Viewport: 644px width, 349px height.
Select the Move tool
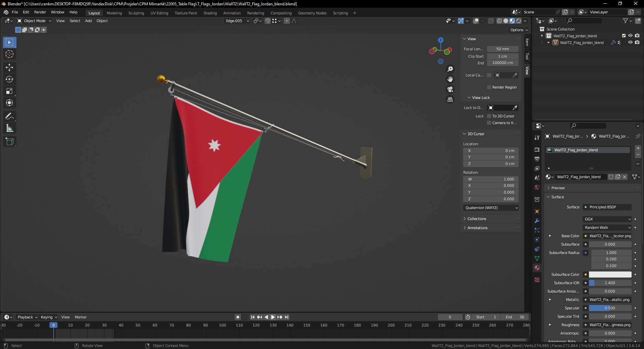point(9,67)
